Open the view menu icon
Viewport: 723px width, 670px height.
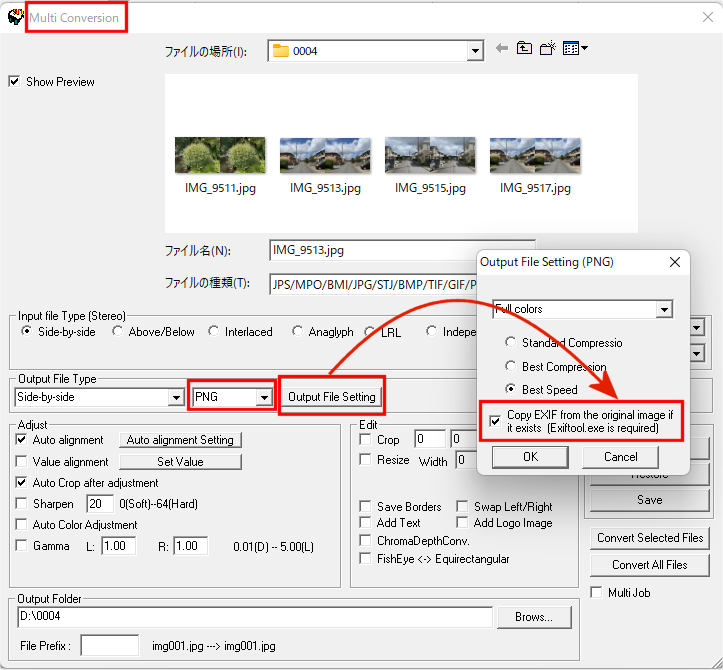575,48
